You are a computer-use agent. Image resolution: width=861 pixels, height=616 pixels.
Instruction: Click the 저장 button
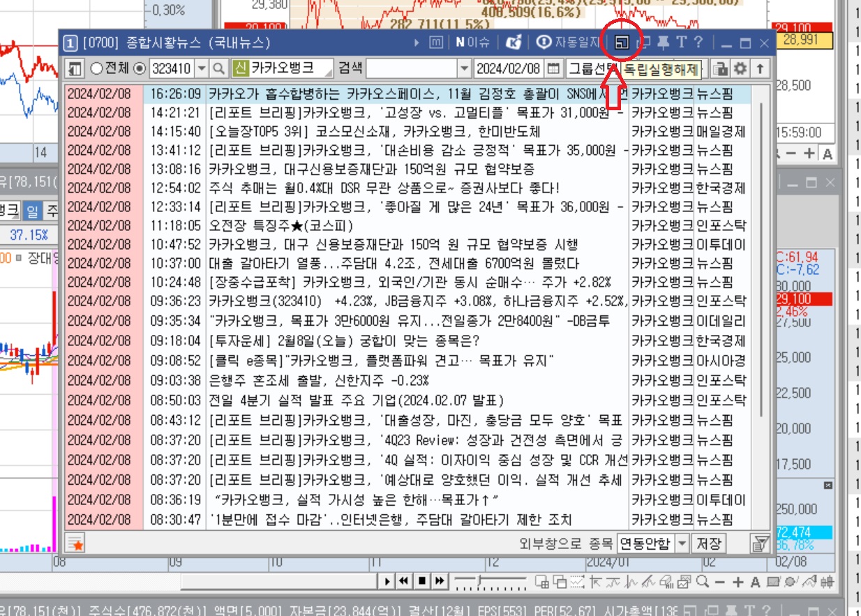pyautogui.click(x=708, y=543)
